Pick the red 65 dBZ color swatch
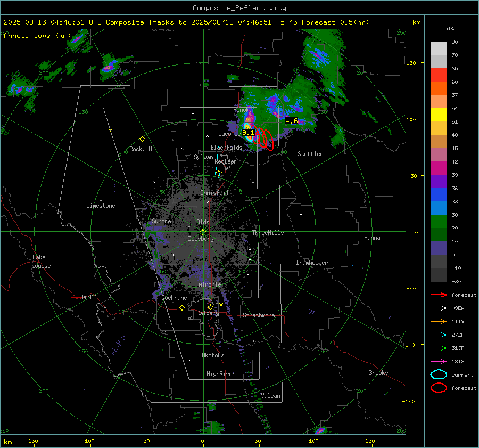 439,75
